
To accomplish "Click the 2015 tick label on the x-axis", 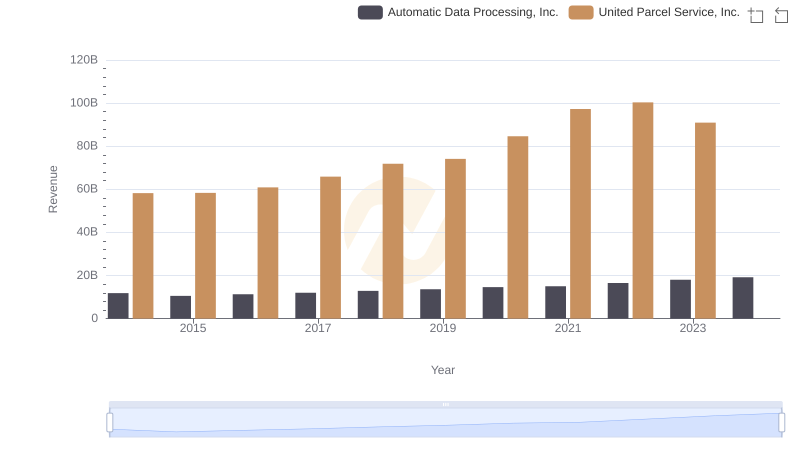I will coord(193,328).
